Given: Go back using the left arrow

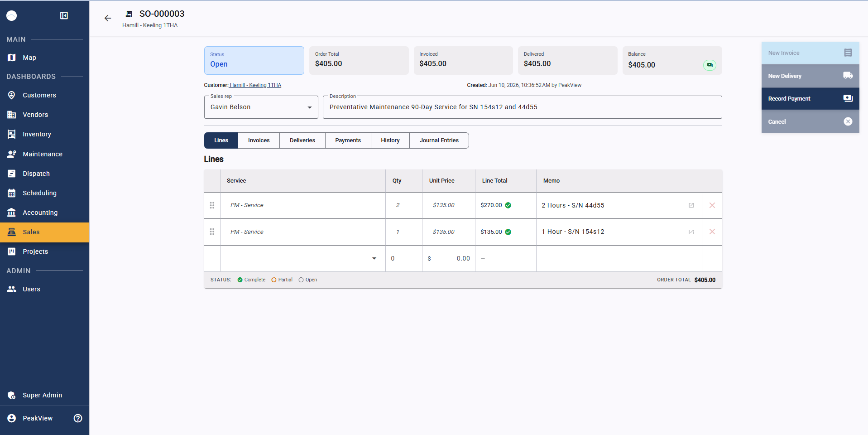Looking at the screenshot, I should 108,18.
